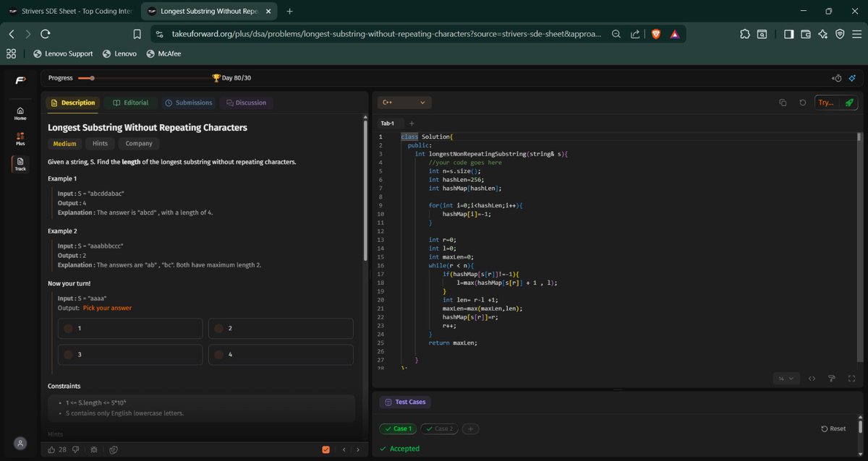Select answer option 4
The width and height of the screenshot is (868, 461).
[x=281, y=355]
